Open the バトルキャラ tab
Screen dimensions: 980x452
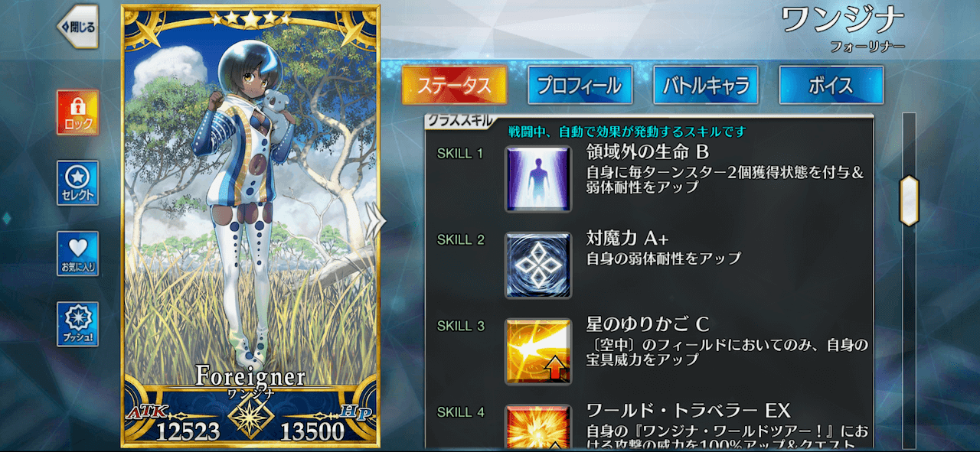(x=705, y=85)
